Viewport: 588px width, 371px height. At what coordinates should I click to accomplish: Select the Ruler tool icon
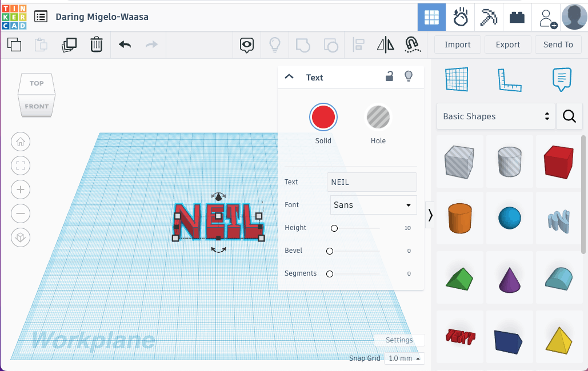point(509,80)
